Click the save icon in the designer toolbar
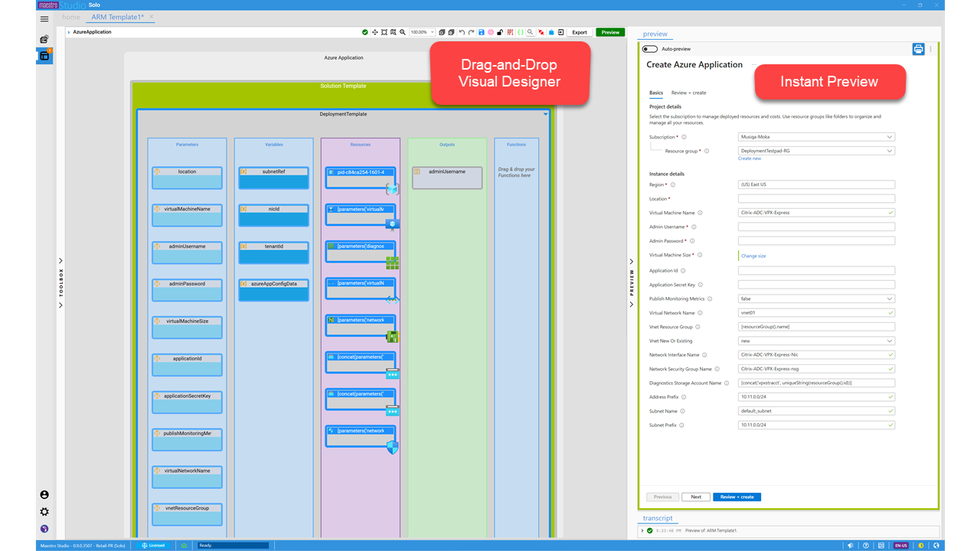This screenshot has height=551, width=980. coord(481,32)
